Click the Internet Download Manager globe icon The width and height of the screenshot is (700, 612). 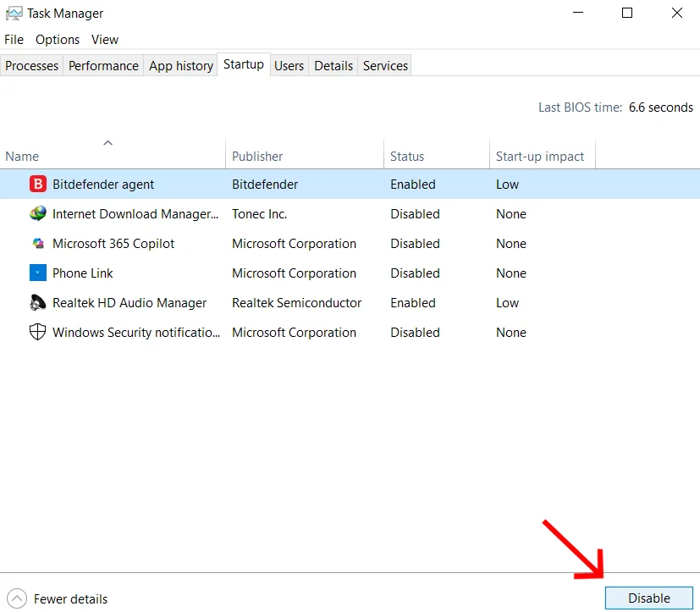[x=37, y=213]
